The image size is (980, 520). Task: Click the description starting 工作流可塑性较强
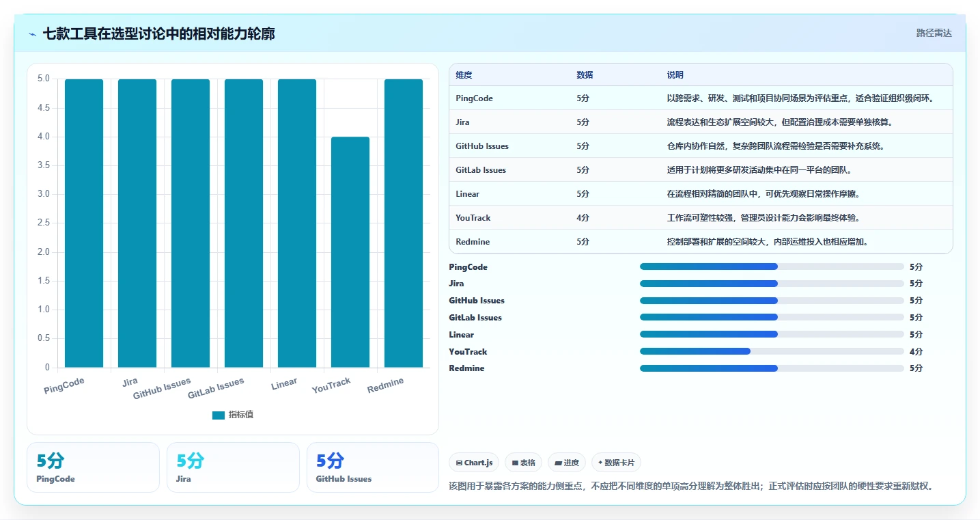tap(764, 218)
